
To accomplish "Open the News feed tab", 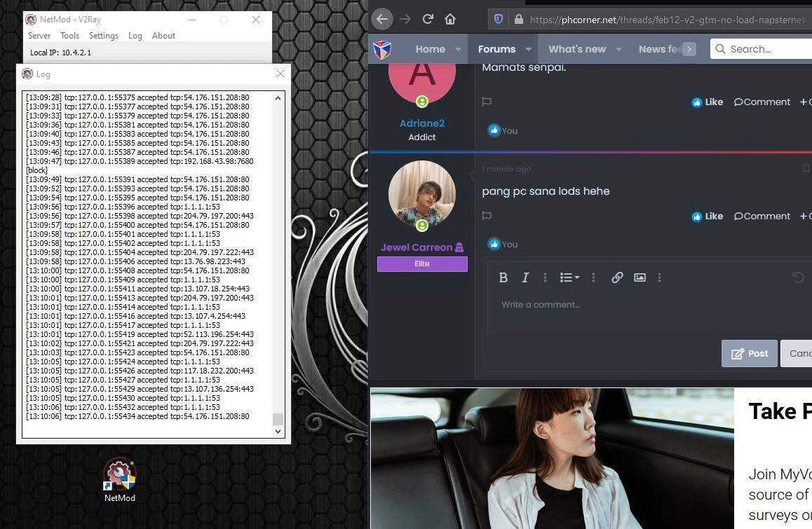I will tap(660, 49).
